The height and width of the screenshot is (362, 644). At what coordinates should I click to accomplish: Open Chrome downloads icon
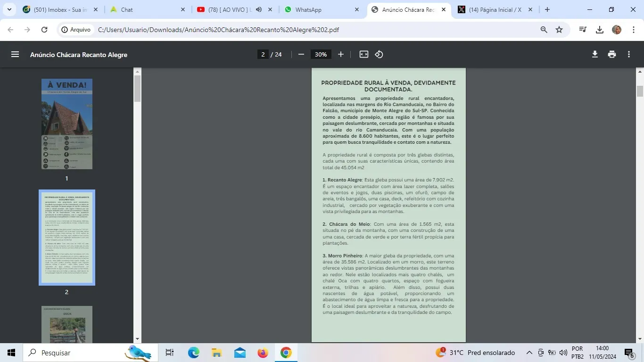600,30
